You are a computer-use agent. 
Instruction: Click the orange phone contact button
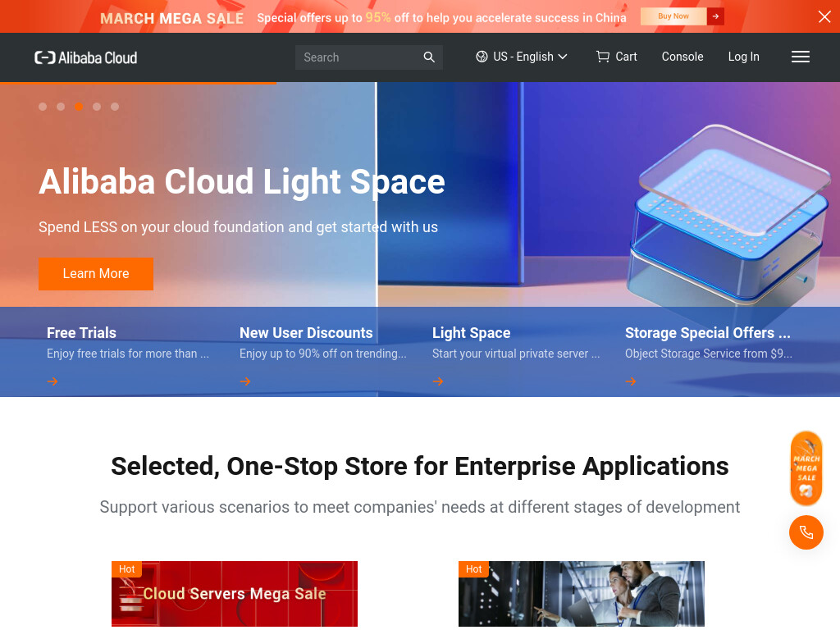pyautogui.click(x=806, y=532)
